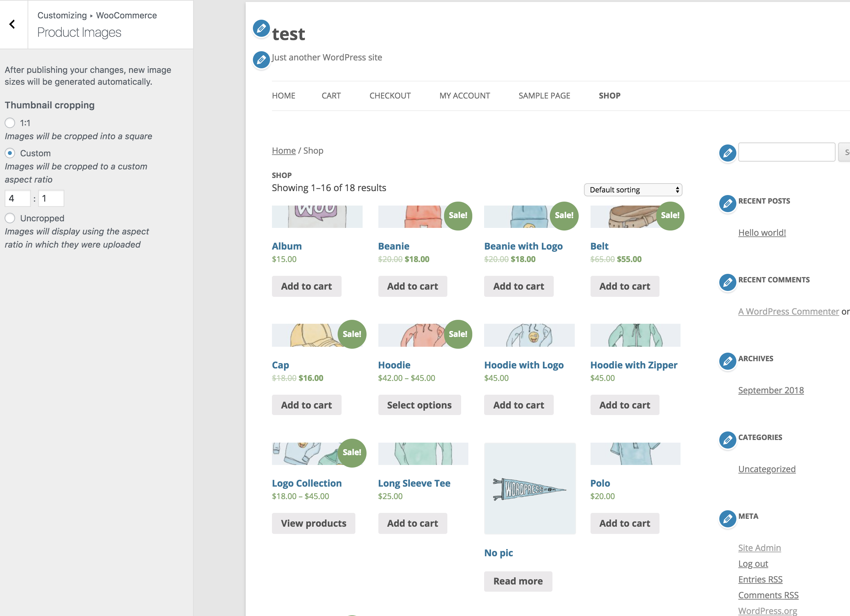Open the Recent Posts widget editor pencil
The width and height of the screenshot is (850, 616).
click(x=727, y=204)
